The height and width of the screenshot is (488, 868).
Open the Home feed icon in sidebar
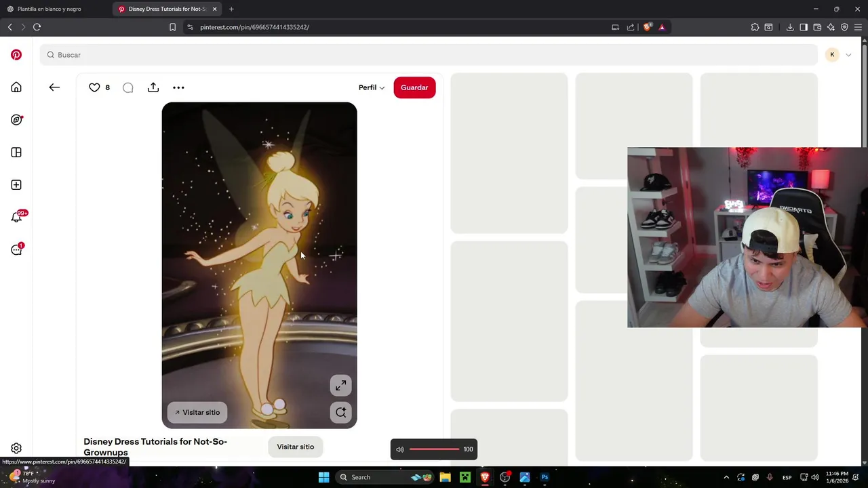click(x=16, y=87)
